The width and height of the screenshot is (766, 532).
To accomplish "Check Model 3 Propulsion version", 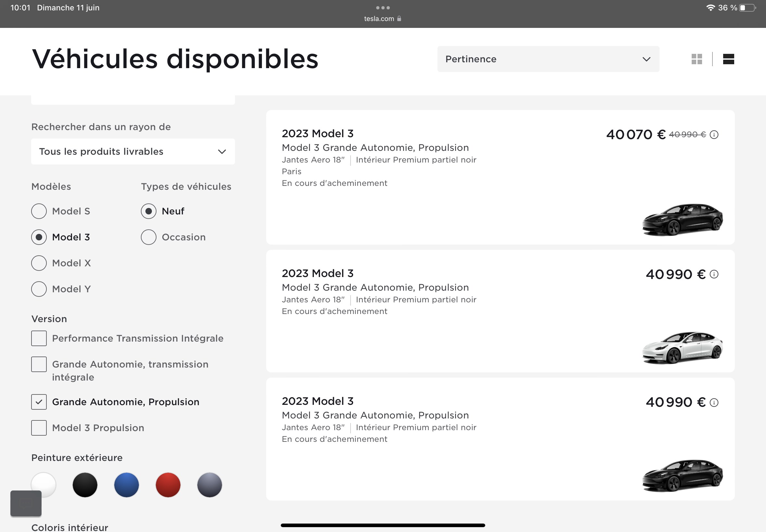I will click(x=39, y=428).
